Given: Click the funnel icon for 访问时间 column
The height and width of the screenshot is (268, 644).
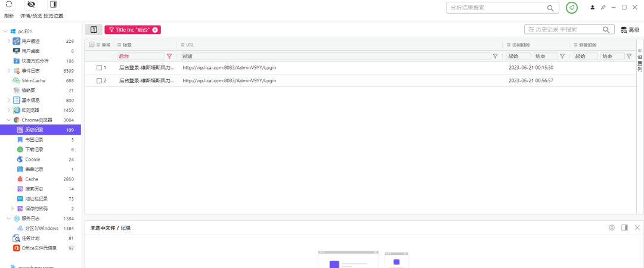Looking at the screenshot, I should tap(562, 56).
